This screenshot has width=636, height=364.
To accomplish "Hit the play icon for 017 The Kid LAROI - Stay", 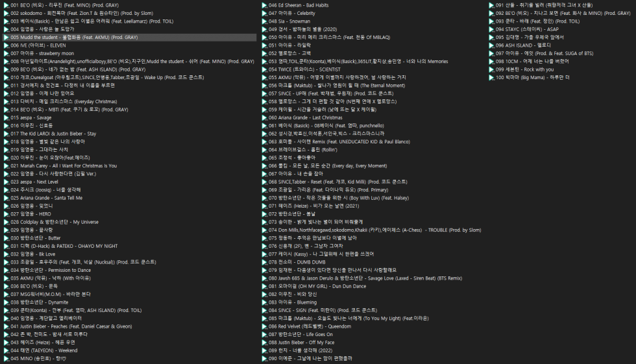I will (x=6, y=134).
